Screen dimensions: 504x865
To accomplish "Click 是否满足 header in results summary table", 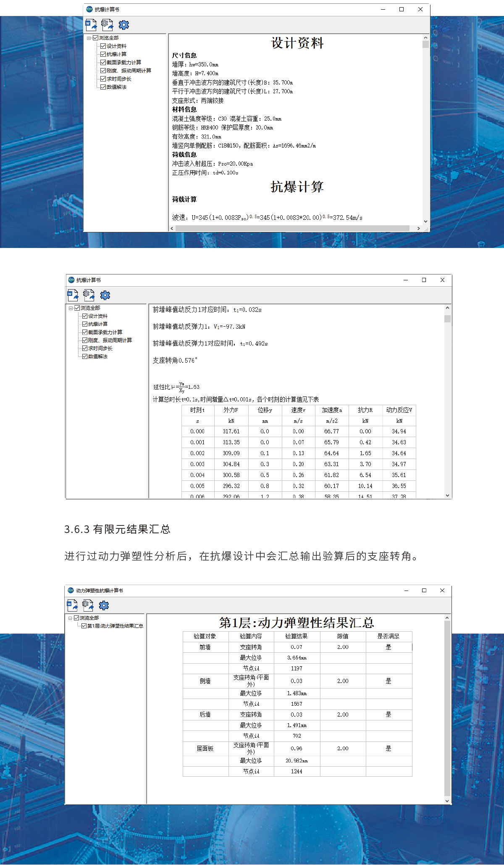I will pyautogui.click(x=388, y=636).
